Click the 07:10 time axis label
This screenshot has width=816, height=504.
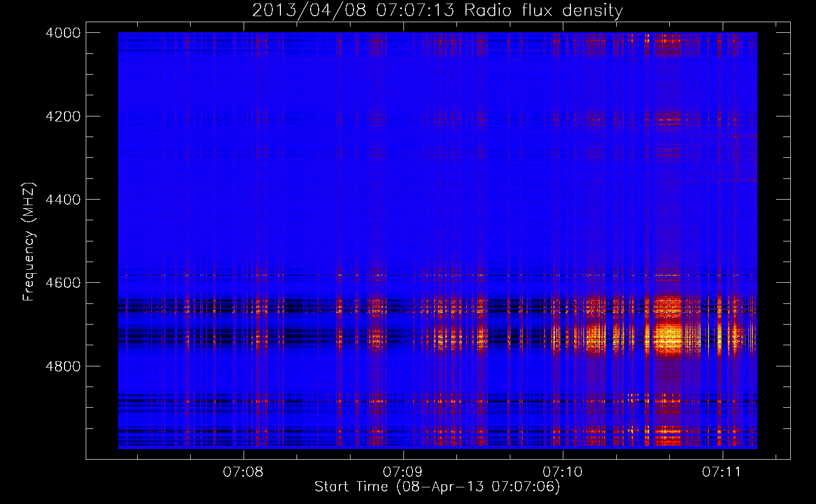click(562, 472)
